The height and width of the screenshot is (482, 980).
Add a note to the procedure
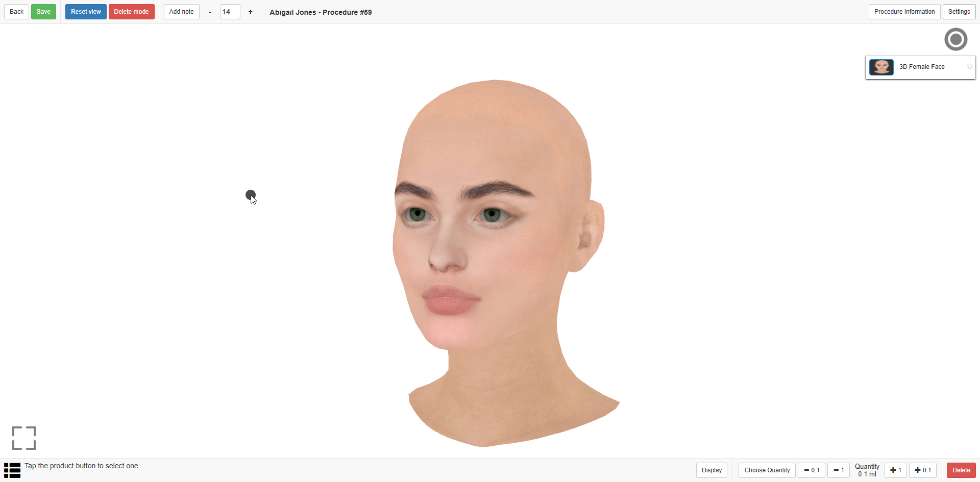click(x=181, y=11)
